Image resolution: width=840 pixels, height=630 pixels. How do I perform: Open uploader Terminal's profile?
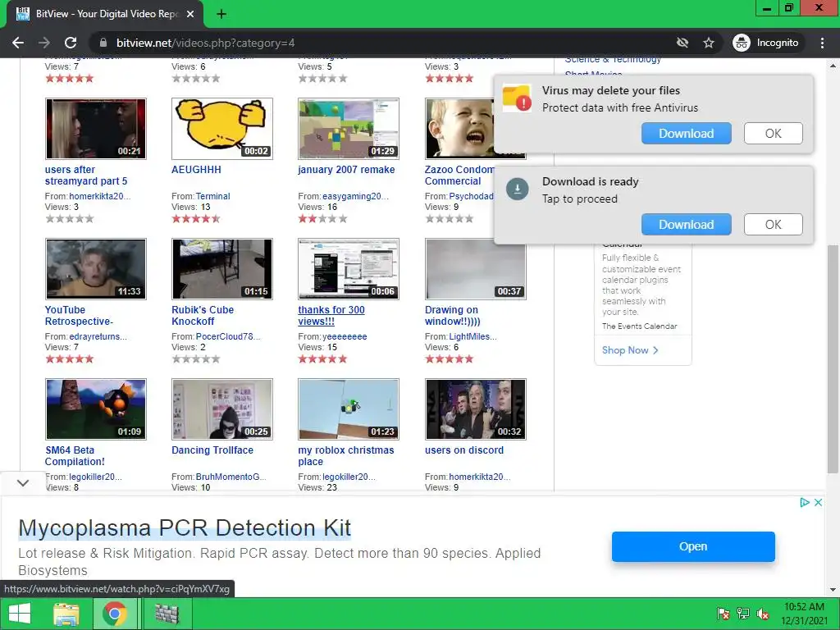(x=212, y=196)
